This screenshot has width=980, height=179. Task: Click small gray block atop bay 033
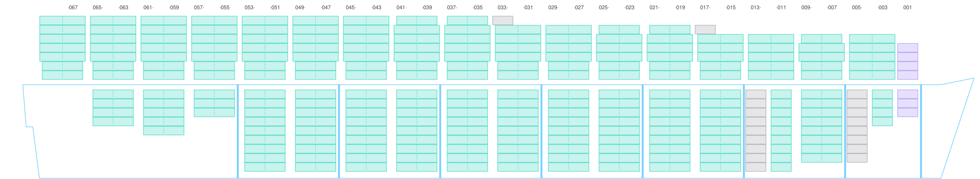tap(502, 20)
